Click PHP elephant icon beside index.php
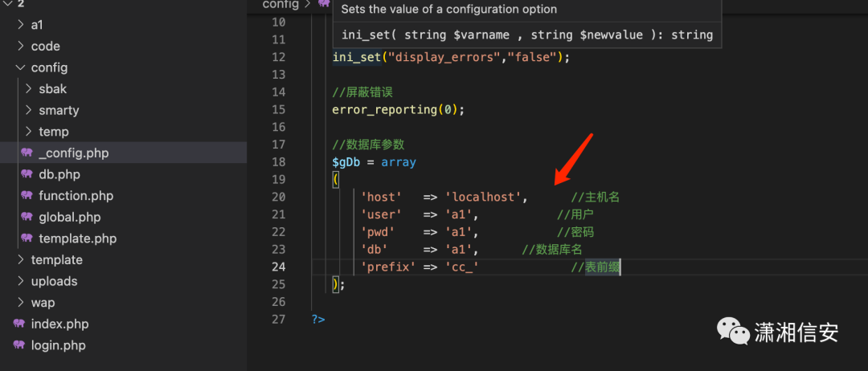 click(x=18, y=324)
